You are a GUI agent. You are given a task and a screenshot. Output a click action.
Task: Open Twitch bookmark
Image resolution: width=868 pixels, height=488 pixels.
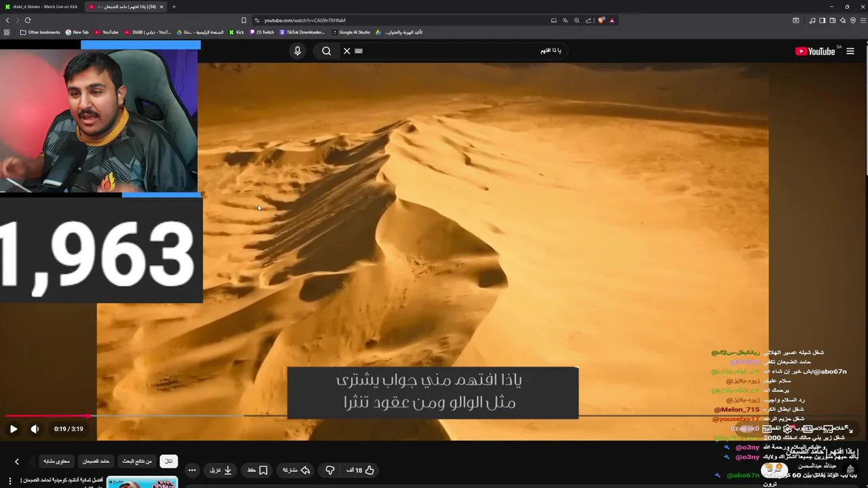[x=262, y=32]
